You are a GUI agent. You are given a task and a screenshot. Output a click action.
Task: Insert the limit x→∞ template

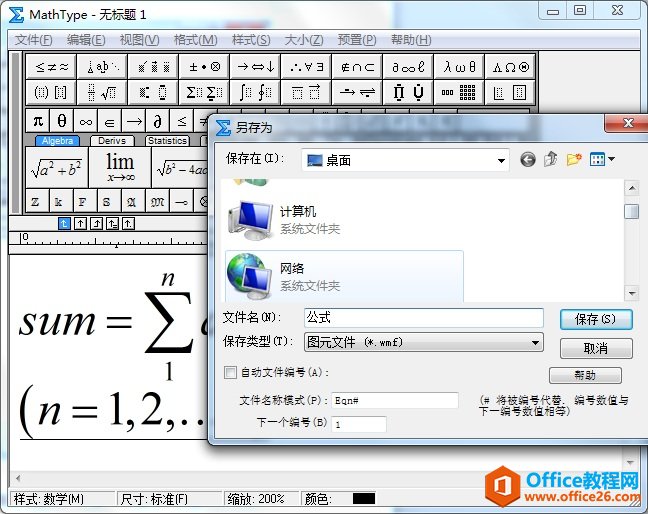pos(120,166)
